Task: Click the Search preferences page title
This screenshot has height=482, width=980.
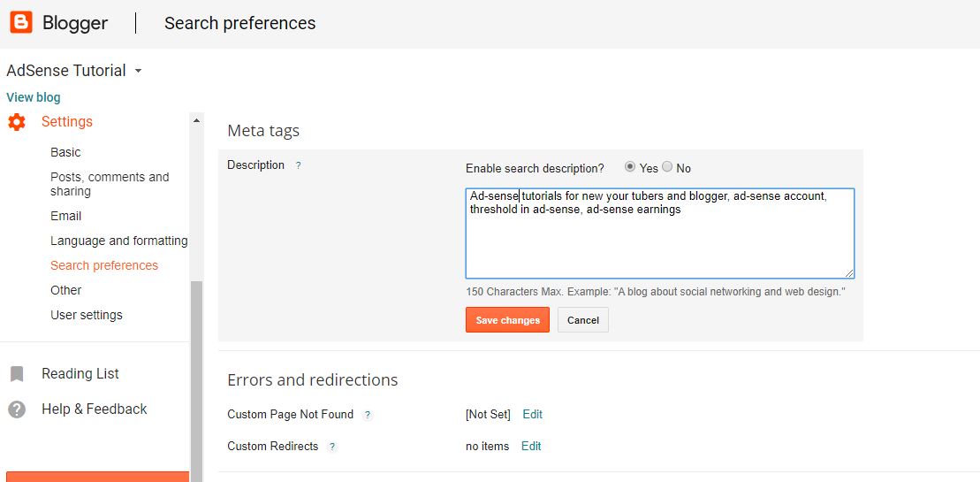Action: point(240,24)
